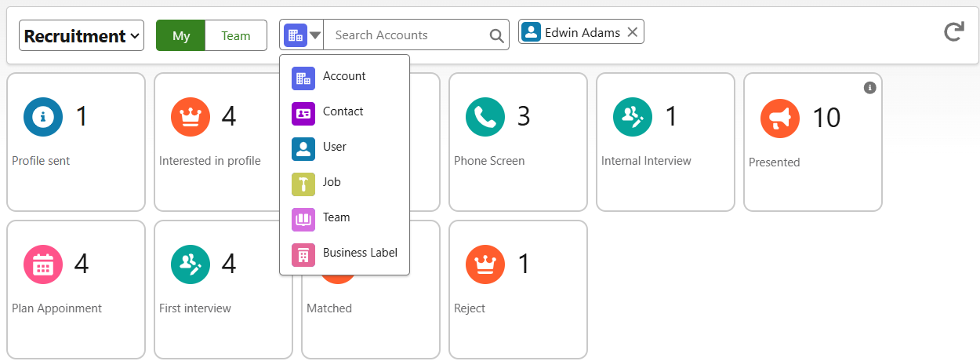
Task: Click the info icon on Presented card
Action: point(869,88)
